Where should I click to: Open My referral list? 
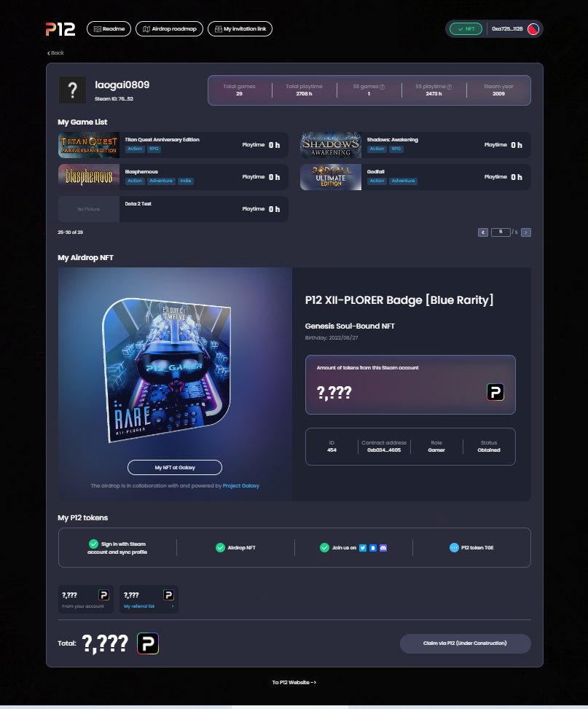point(139,606)
